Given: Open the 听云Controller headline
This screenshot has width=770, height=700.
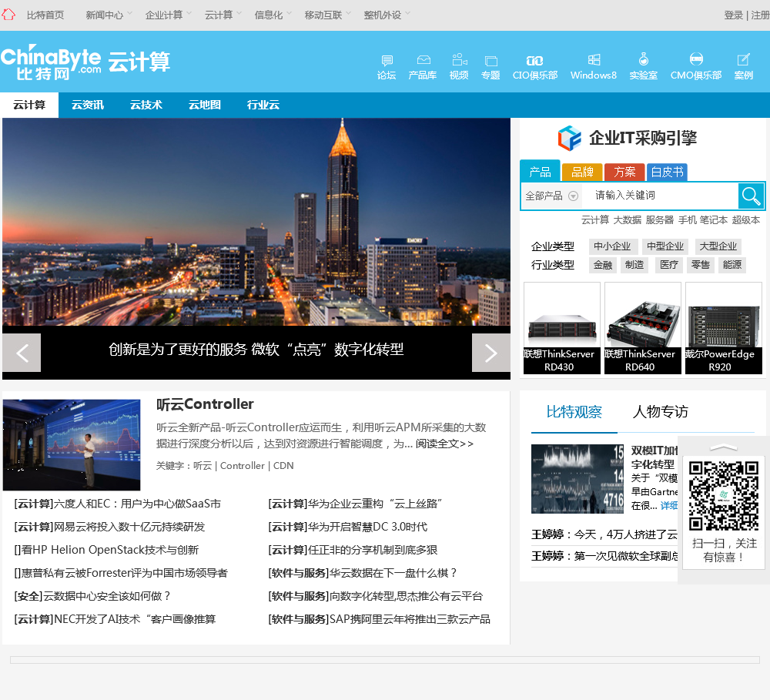Looking at the screenshot, I should 205,404.
